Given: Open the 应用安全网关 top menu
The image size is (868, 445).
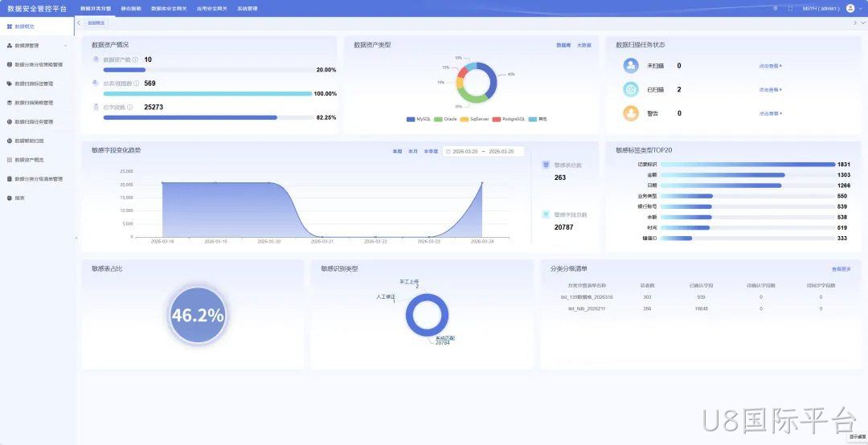Looking at the screenshot, I should point(212,9).
